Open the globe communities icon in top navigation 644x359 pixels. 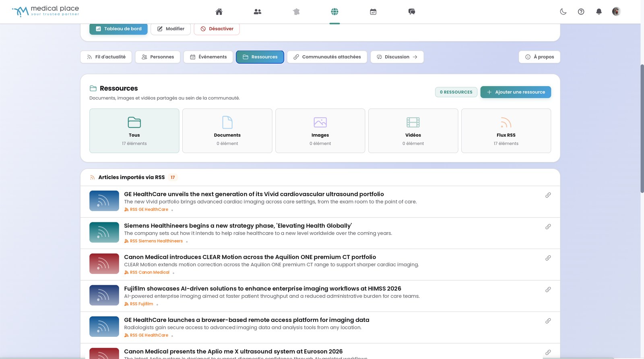(x=334, y=12)
